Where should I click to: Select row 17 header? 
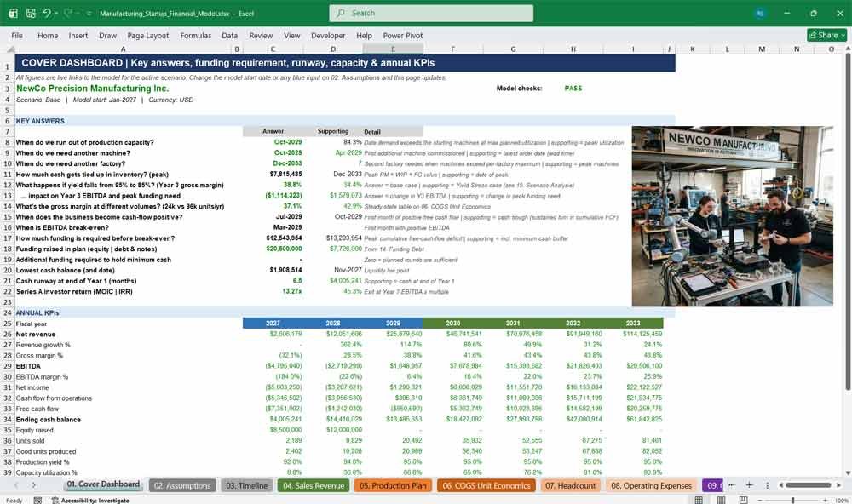(x=7, y=238)
